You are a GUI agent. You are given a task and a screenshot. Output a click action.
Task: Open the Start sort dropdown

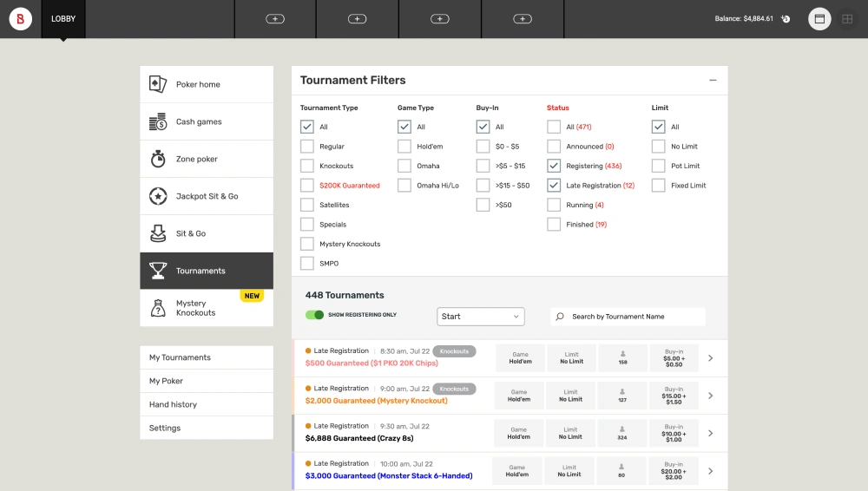click(481, 317)
